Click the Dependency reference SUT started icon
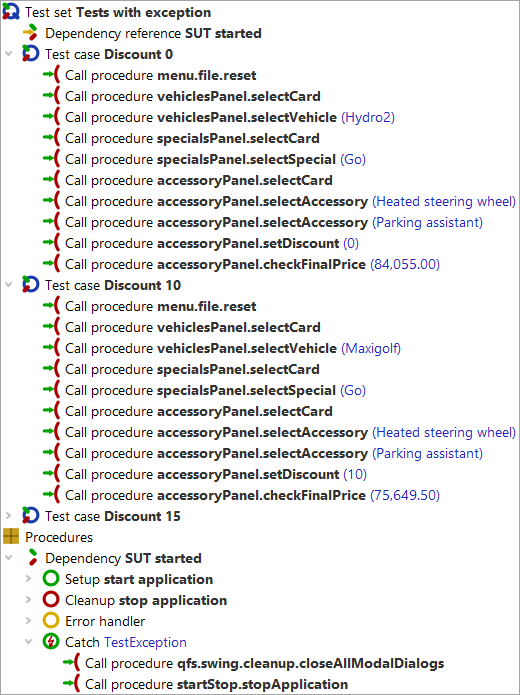 (x=30, y=33)
